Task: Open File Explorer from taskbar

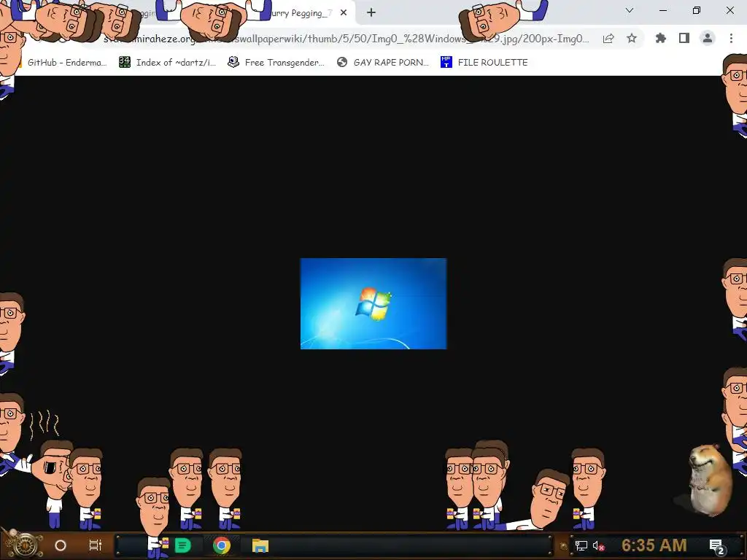Action: click(260, 545)
